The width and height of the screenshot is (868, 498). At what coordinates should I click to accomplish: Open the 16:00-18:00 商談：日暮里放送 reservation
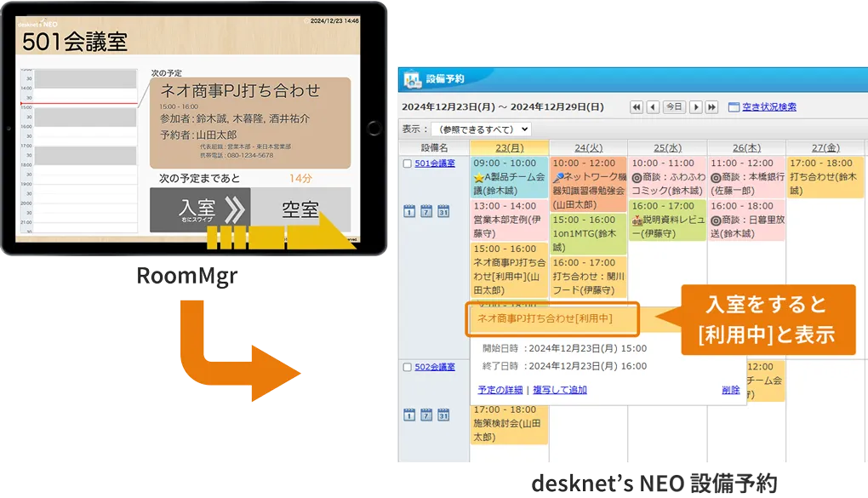point(747,220)
